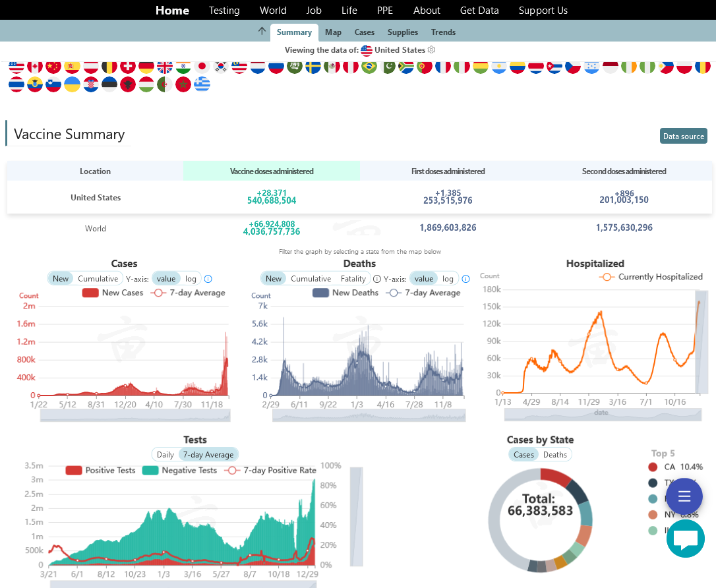Switch Cases by State to Deaths

[555, 455]
